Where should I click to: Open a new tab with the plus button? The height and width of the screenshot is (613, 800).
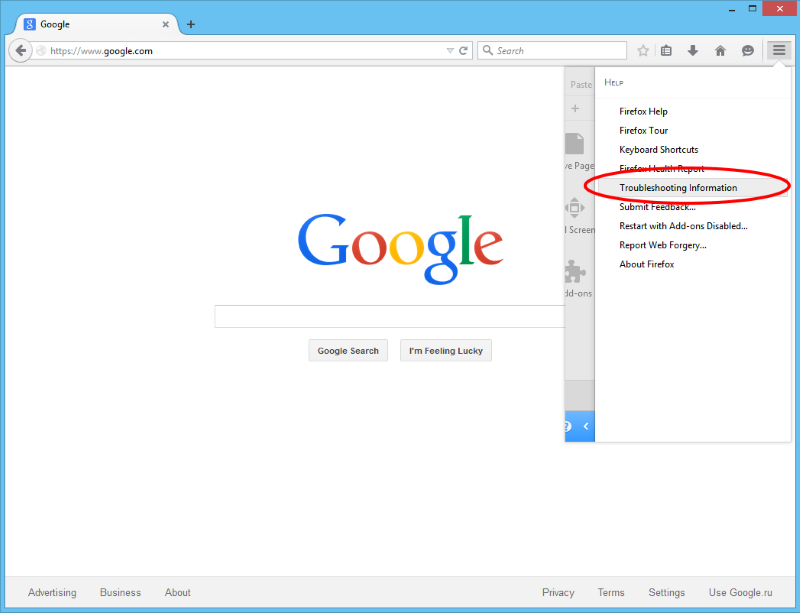coord(191,24)
